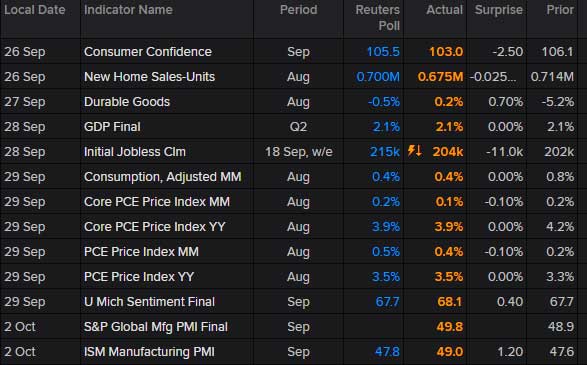The height and width of the screenshot is (365, 587).
Task: Click the Prior column header
Action: pyautogui.click(x=560, y=10)
